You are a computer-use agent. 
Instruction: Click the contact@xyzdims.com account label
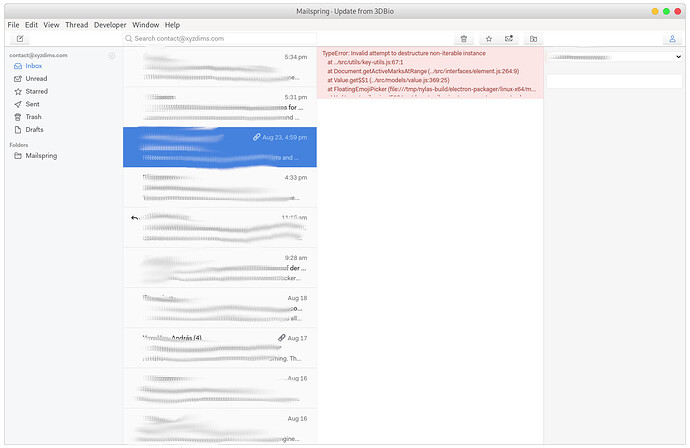click(x=38, y=55)
